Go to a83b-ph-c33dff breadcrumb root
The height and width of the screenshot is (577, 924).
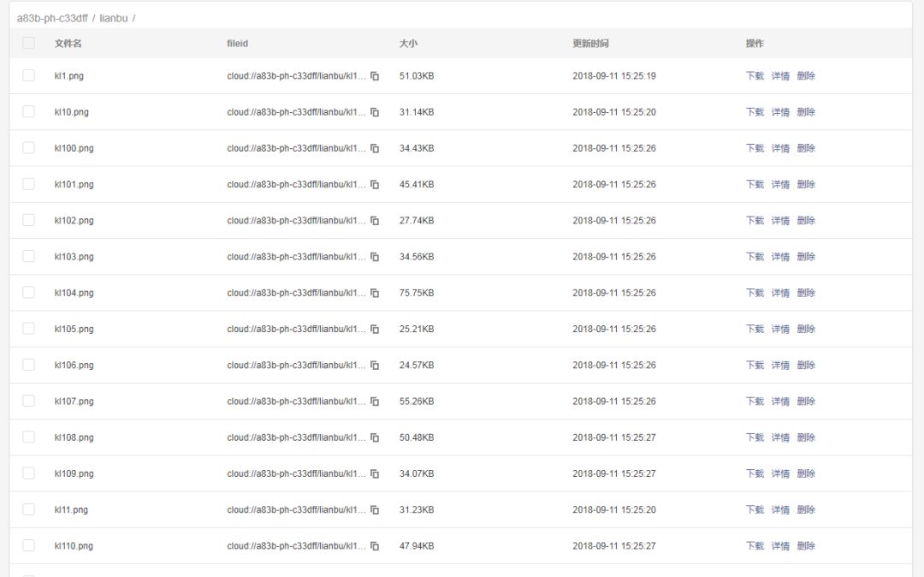pos(52,18)
